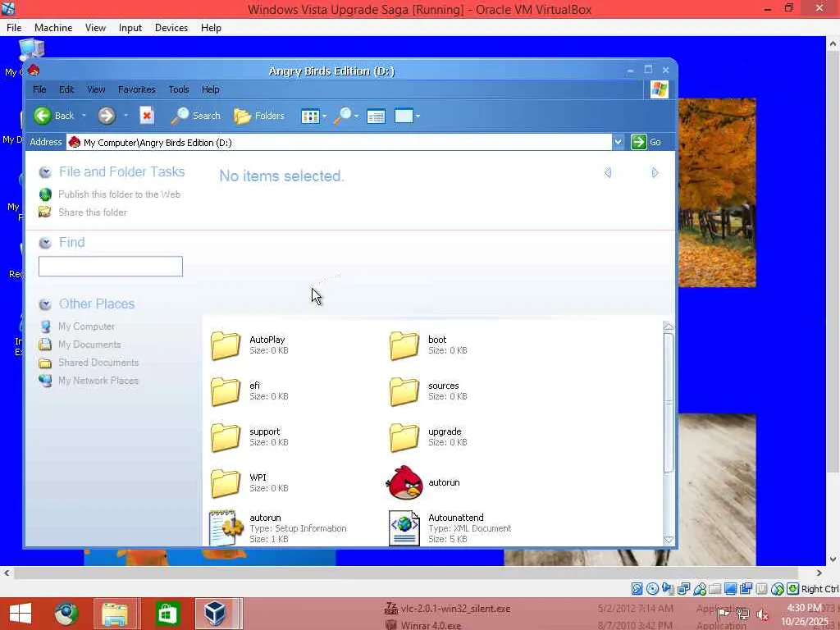The width and height of the screenshot is (840, 630).
Task: Click the details table icon in toolbar
Action: click(x=376, y=116)
